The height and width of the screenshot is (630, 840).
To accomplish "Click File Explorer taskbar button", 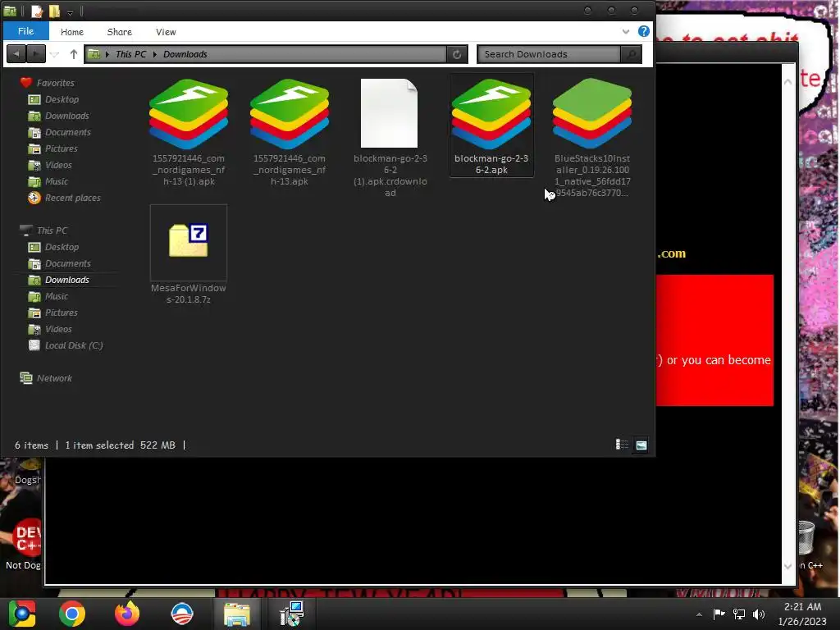I will click(237, 614).
